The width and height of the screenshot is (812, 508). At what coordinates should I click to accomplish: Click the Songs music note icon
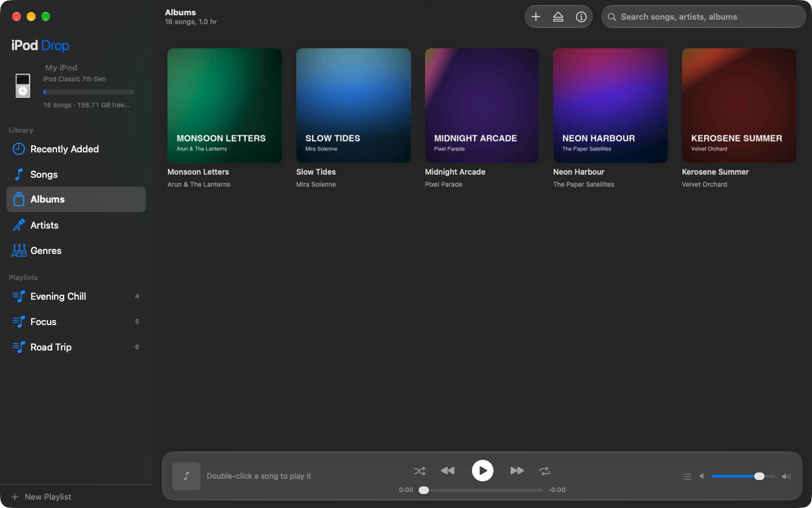19,175
